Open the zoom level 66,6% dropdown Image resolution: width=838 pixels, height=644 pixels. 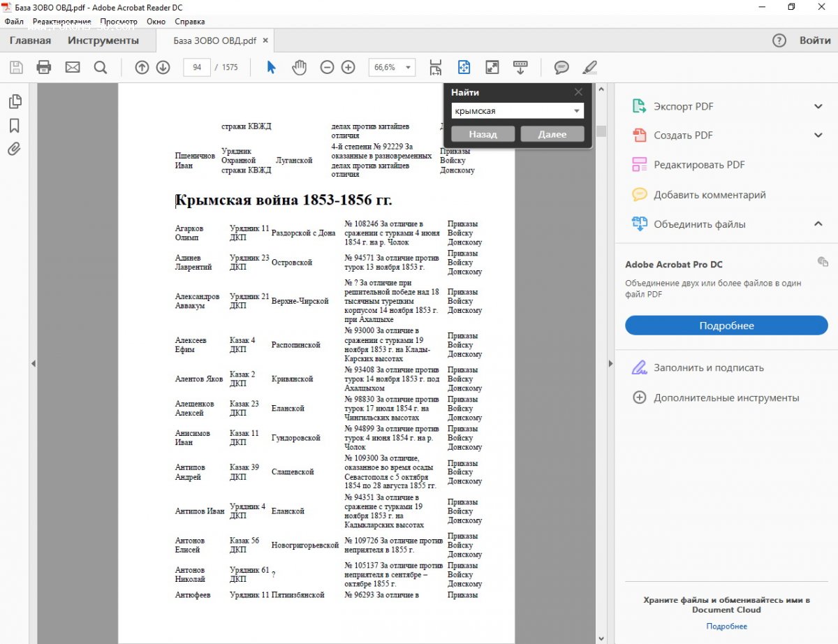pyautogui.click(x=408, y=68)
